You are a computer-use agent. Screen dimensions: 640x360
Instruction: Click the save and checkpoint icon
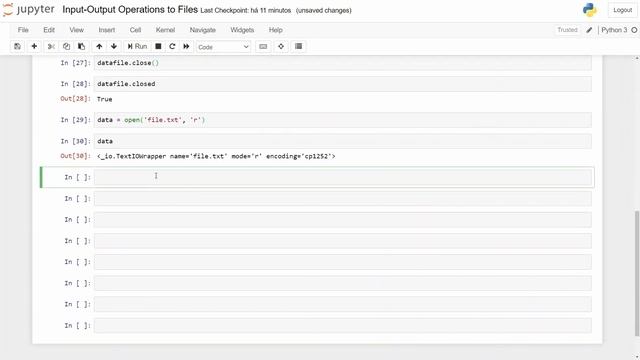18,47
